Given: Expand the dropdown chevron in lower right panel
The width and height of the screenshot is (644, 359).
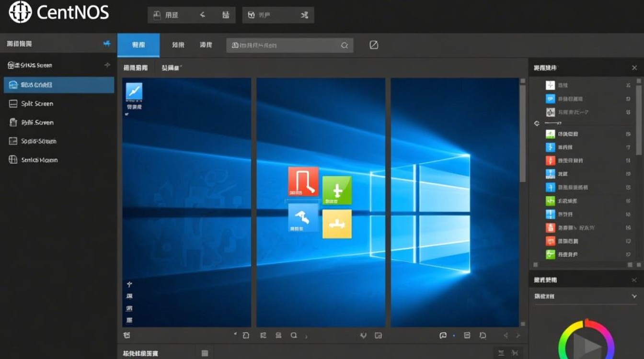Looking at the screenshot, I should (634, 296).
